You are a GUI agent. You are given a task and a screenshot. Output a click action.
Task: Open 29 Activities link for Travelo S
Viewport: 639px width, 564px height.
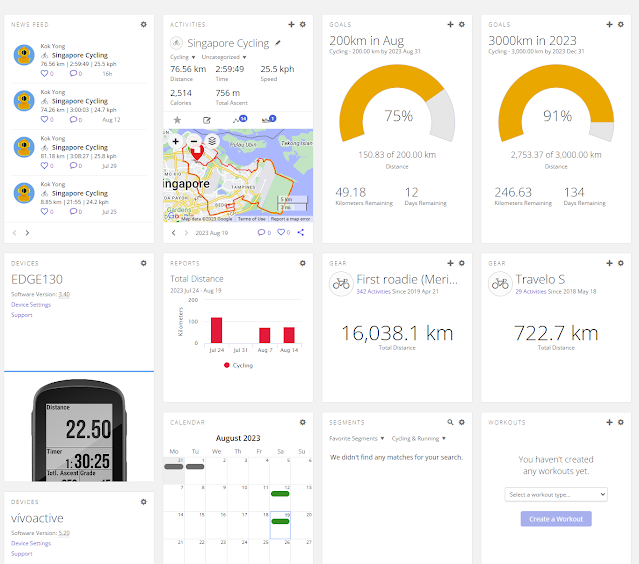[531, 291]
